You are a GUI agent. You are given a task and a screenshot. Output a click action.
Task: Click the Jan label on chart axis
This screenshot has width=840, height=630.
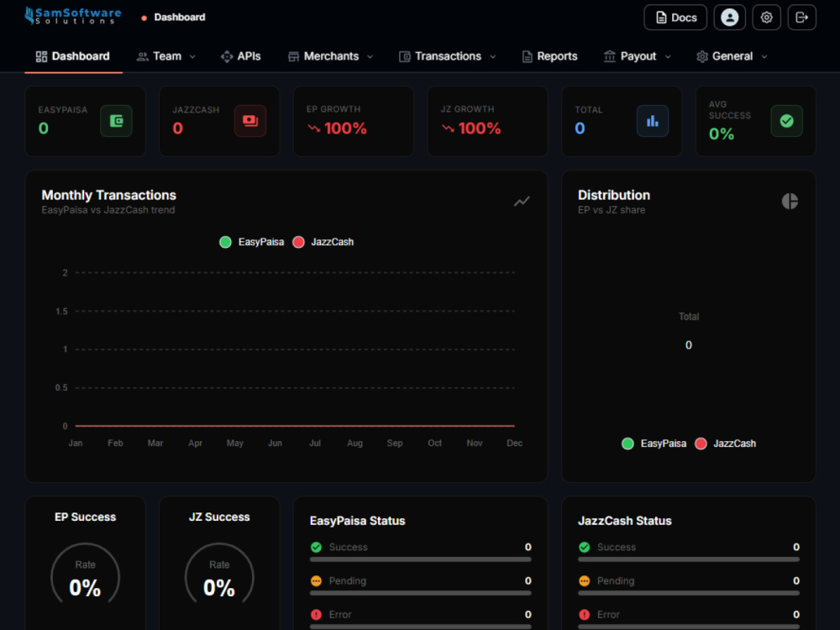click(76, 443)
